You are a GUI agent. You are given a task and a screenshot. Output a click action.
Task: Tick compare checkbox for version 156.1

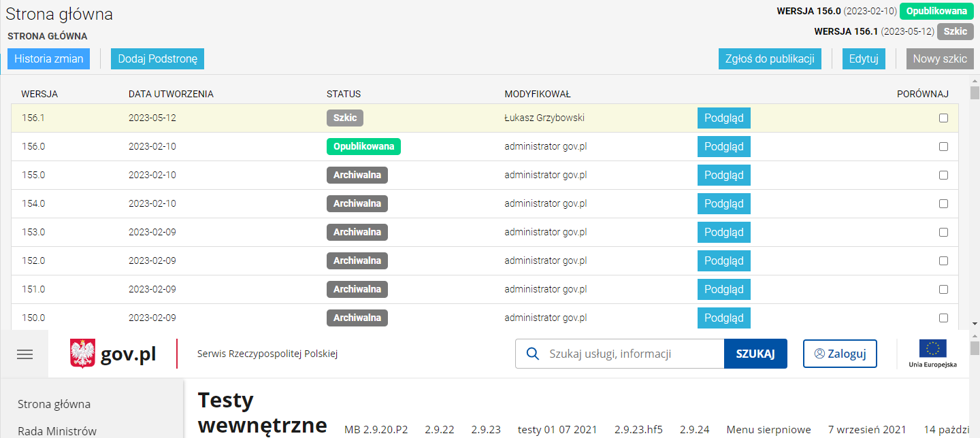coord(943,118)
